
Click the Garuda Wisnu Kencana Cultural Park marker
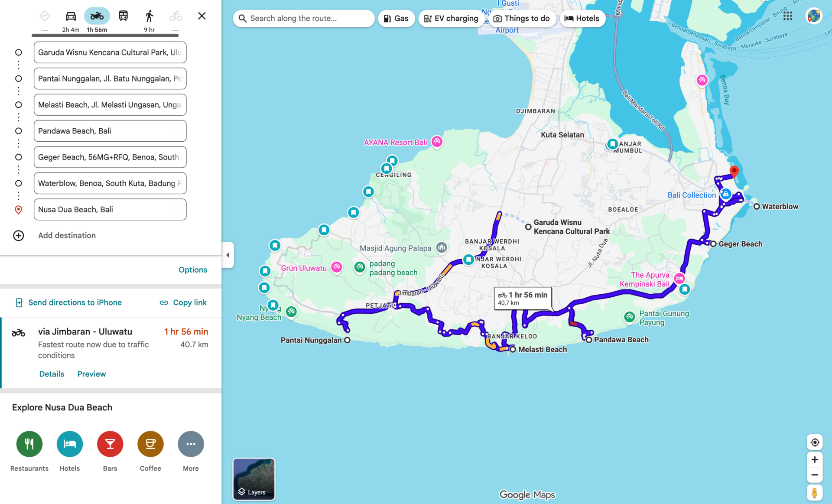(x=528, y=227)
